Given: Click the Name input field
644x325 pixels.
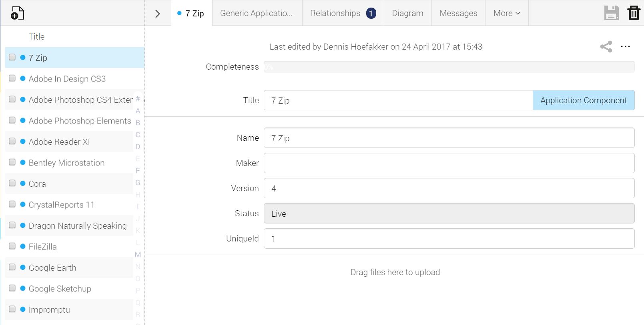Looking at the screenshot, I should (449, 138).
